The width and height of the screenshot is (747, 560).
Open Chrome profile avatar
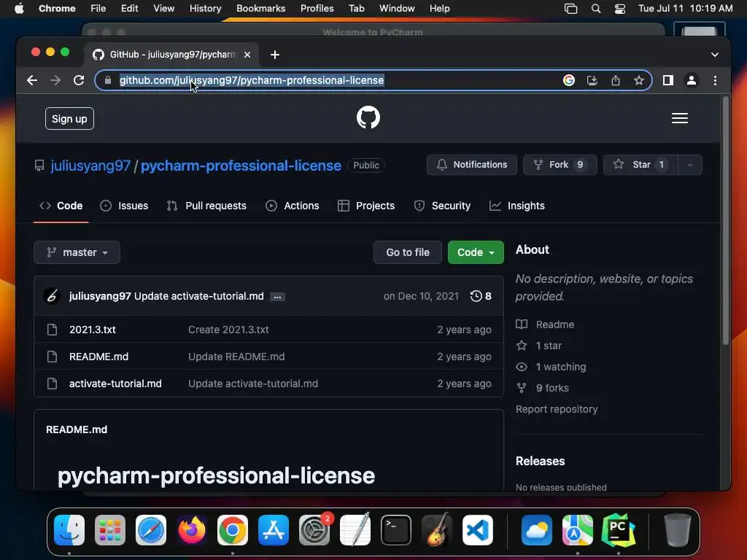point(692,80)
